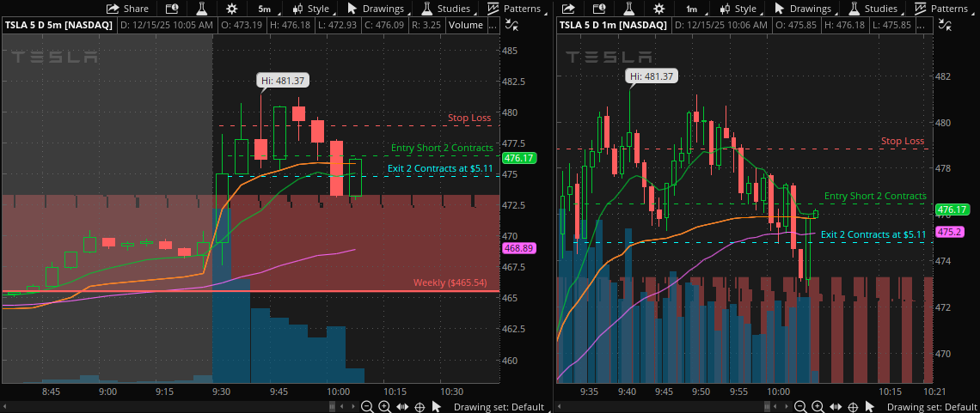Select Exit 2 Contracts at $5.11, left chart
This screenshot has height=413, width=980.
440,167
